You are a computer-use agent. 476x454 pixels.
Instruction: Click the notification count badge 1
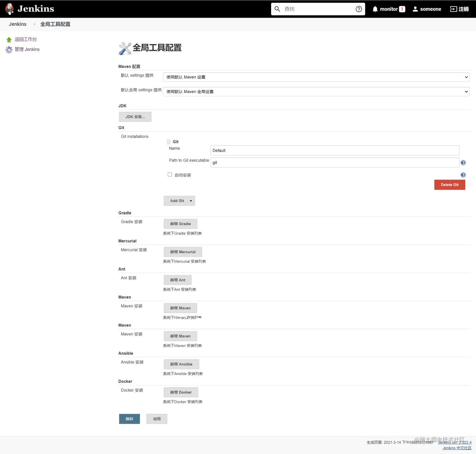coord(402,9)
